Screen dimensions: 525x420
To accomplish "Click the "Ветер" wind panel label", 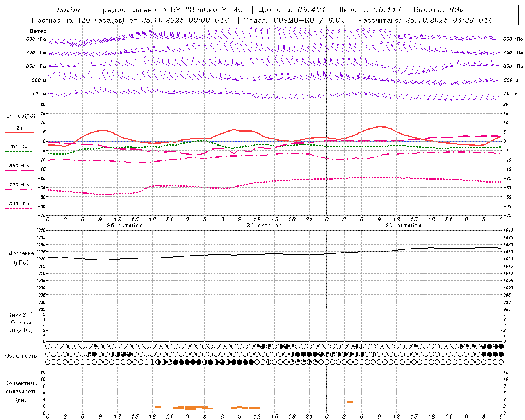I will (x=38, y=31).
